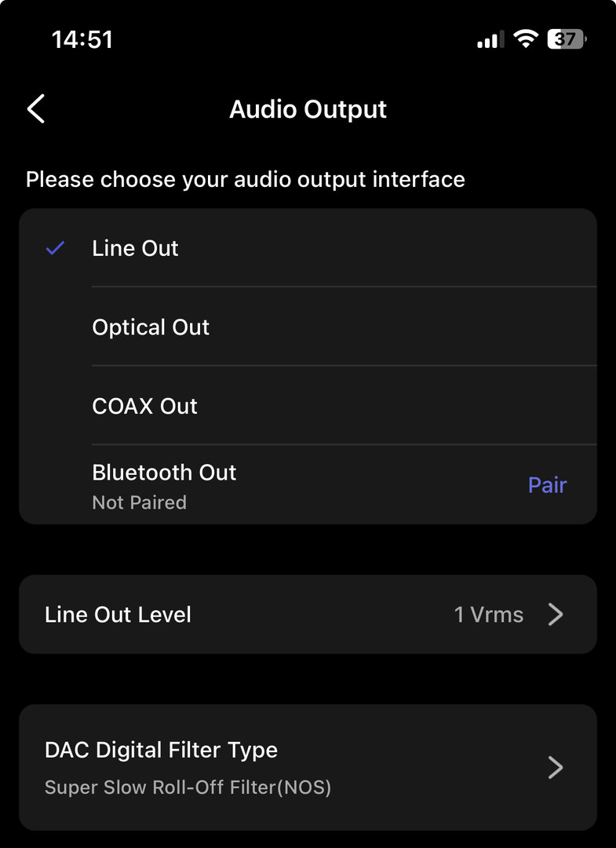
Task: Expand DAC Digital Filter Type chevron
Action: click(x=556, y=767)
